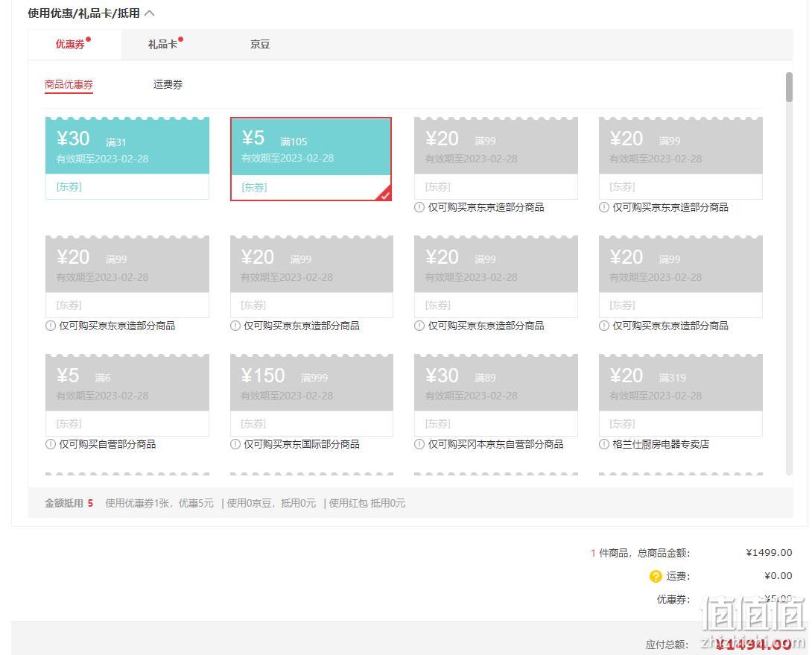The image size is (812, 655).
Task: Click the 金额抵用 summary label
Action: coord(64,503)
